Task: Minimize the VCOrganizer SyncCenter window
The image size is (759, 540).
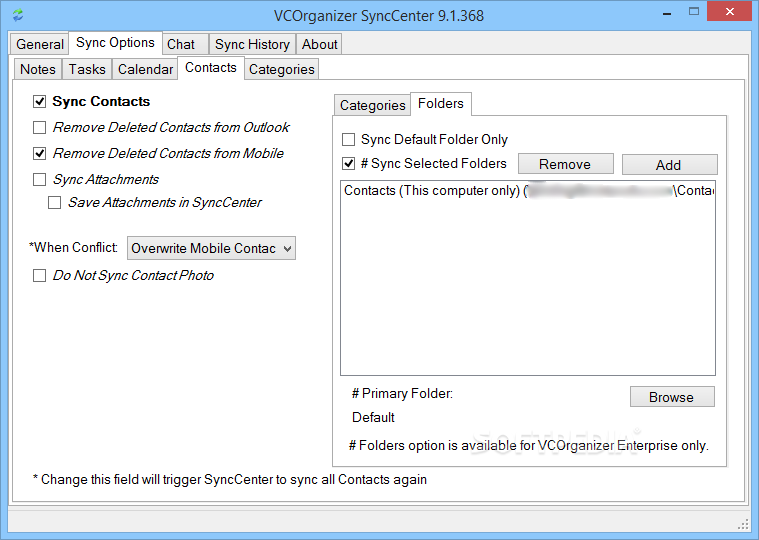Action: pyautogui.click(x=667, y=14)
